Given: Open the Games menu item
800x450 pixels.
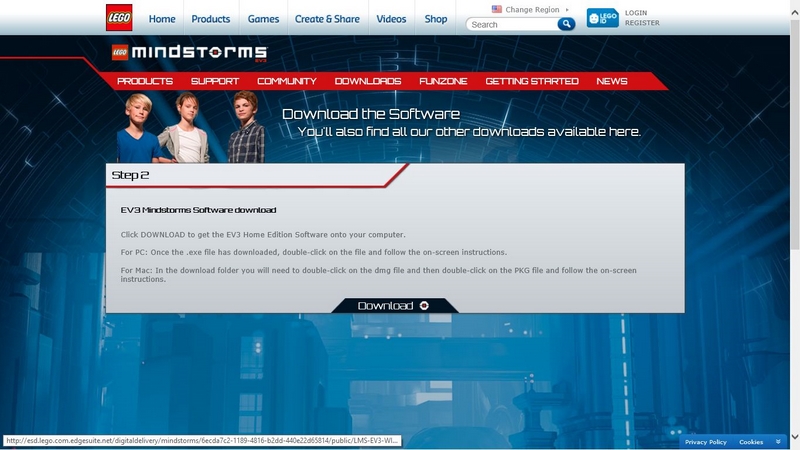Looking at the screenshot, I should pos(263,19).
